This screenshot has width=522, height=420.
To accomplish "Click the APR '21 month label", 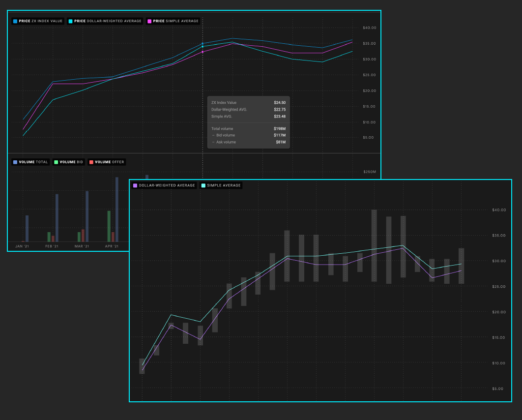I will coord(112,246).
